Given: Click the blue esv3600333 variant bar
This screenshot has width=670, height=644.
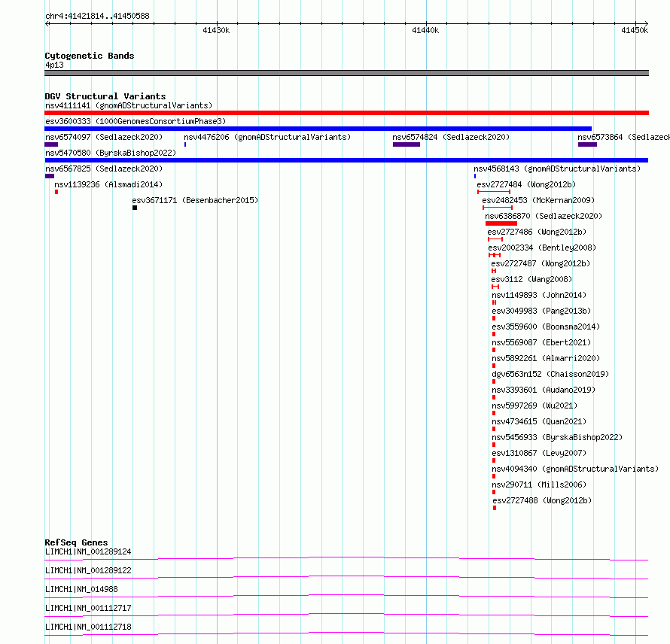Looking at the screenshot, I should click(x=318, y=129).
